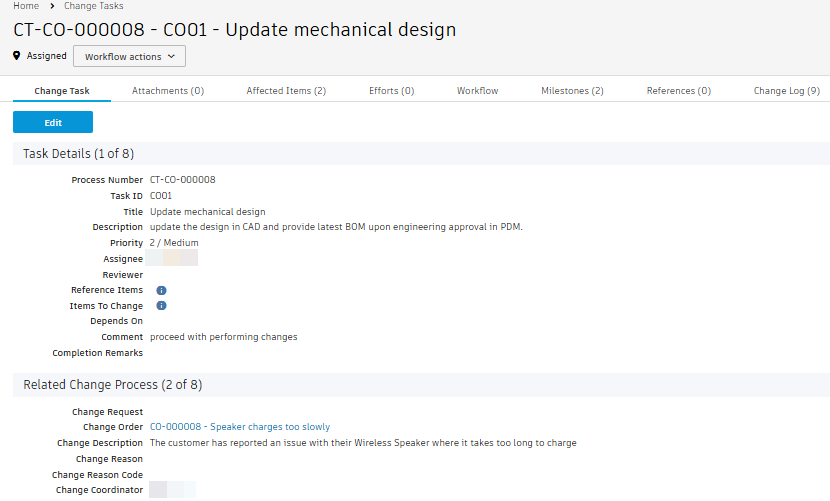View the Milestones tab
The height and width of the screenshot is (501, 830).
(x=572, y=91)
